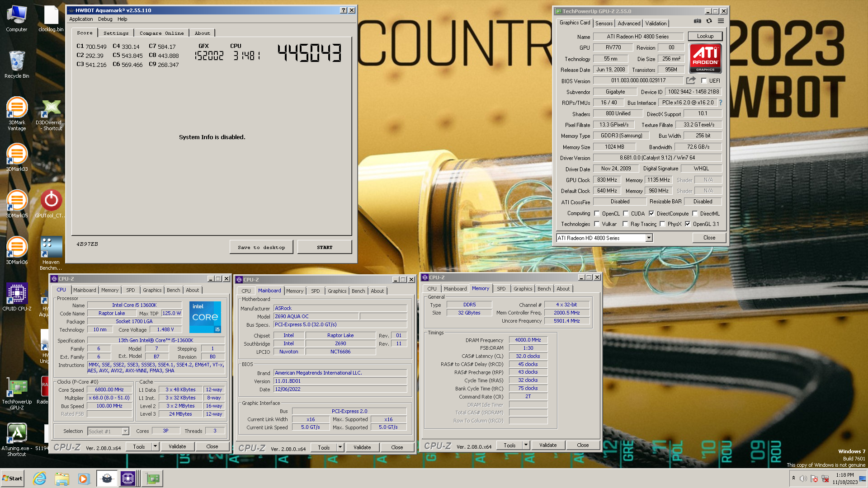This screenshot has width=868, height=488.
Task: Open ATuning.exe shortcut icon
Action: (17, 440)
